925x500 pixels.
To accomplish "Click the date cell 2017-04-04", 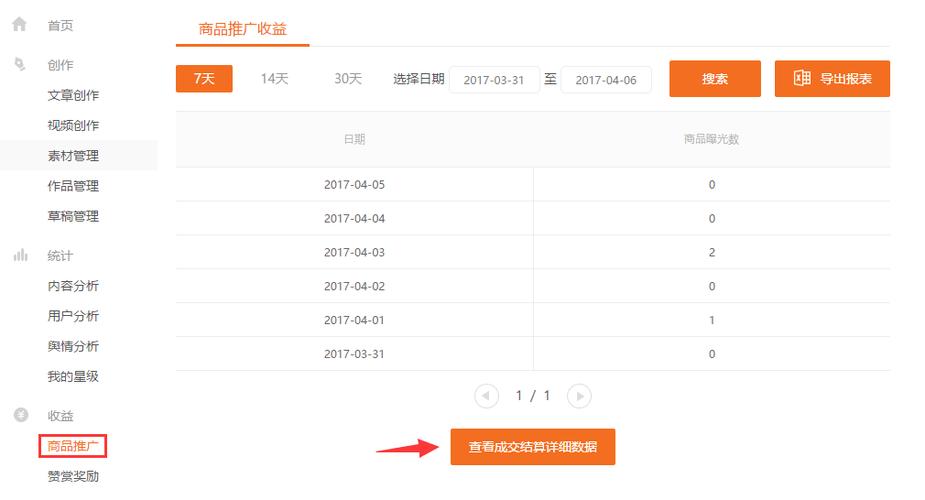I will click(355, 218).
